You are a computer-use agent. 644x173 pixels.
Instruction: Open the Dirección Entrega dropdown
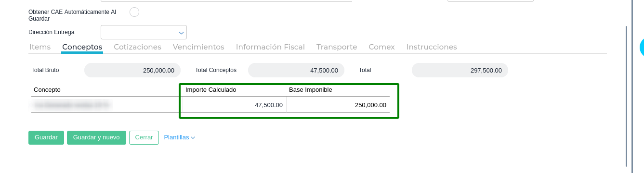pos(144,32)
